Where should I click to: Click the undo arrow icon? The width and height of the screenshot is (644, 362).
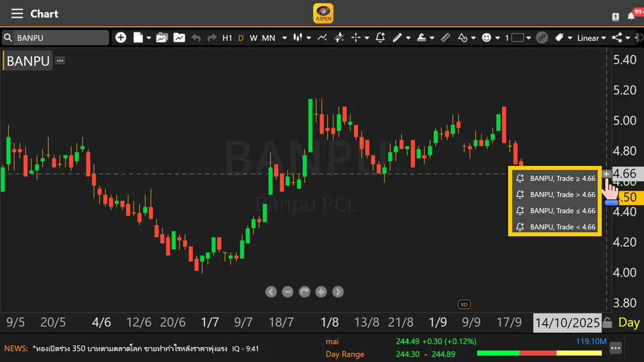(x=196, y=38)
